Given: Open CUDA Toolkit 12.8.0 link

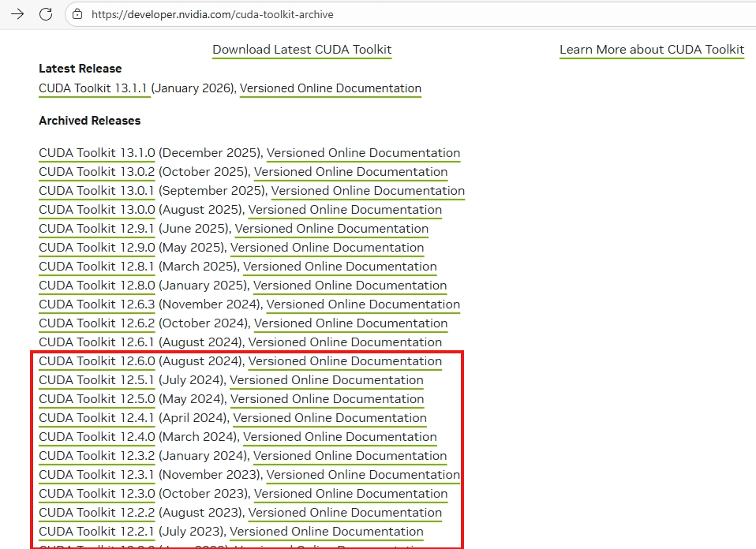Looking at the screenshot, I should [x=97, y=286].
